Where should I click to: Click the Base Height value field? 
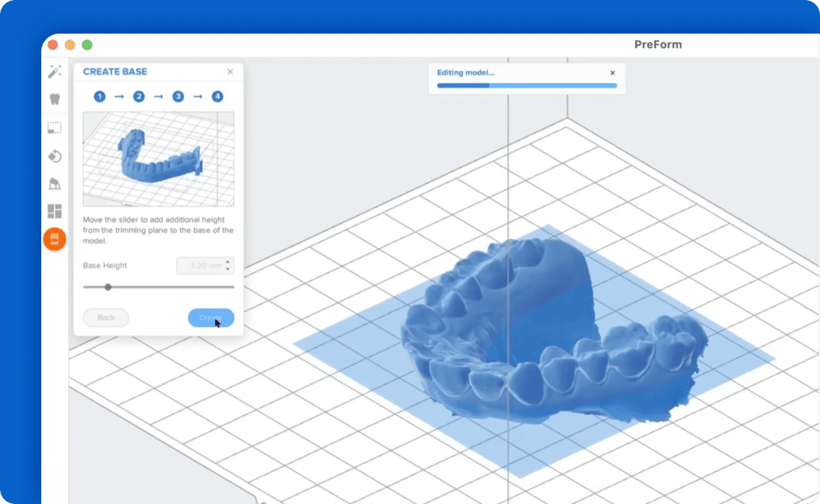(x=200, y=266)
